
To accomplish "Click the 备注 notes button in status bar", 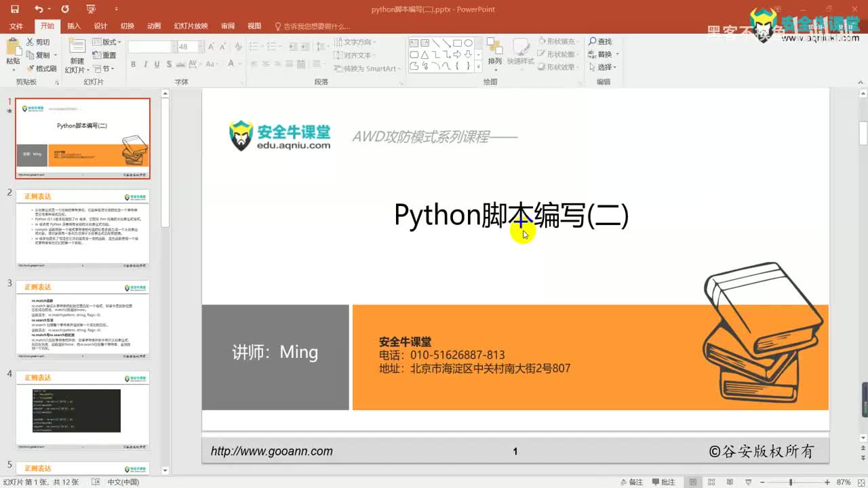I will (631, 482).
